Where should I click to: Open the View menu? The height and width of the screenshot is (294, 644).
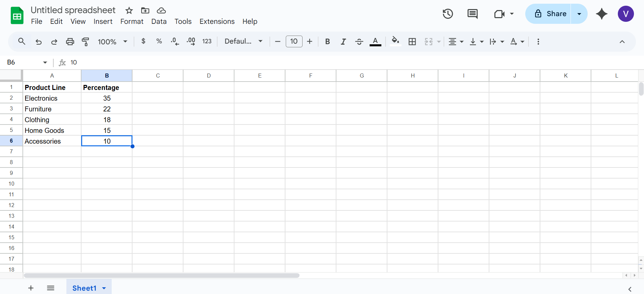point(78,21)
